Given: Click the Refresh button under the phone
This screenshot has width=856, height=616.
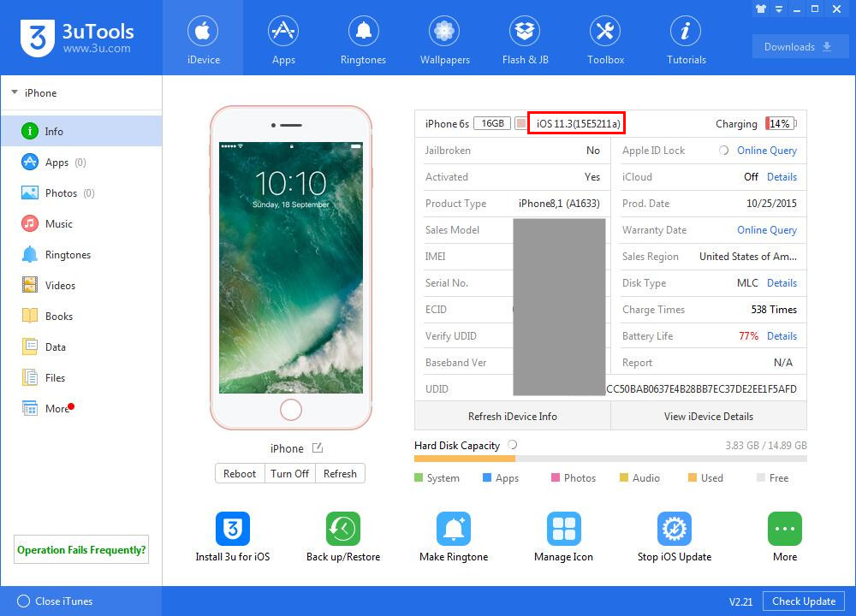Looking at the screenshot, I should tap(340, 474).
